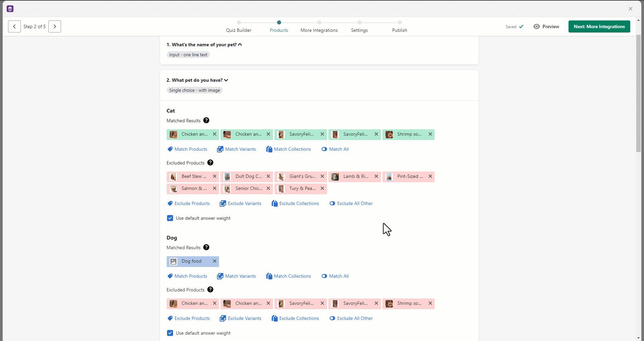Open the Publish step
This screenshot has width=644, height=341.
(x=400, y=27)
